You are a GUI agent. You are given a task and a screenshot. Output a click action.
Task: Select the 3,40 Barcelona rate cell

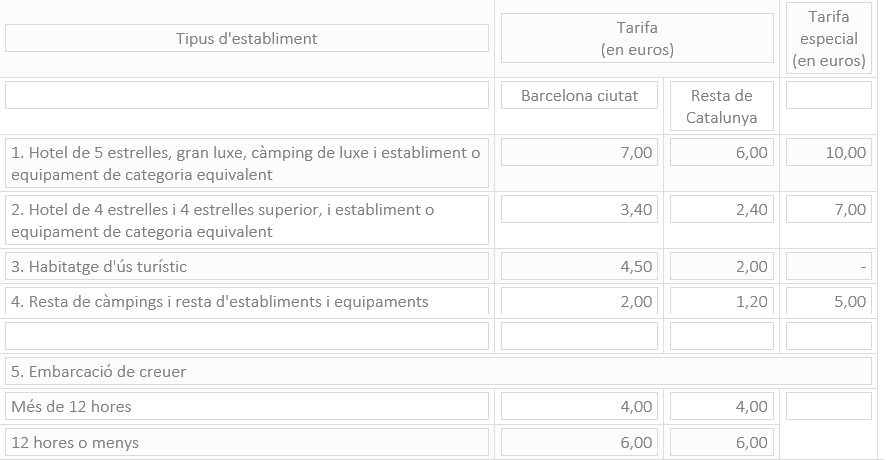tap(579, 210)
